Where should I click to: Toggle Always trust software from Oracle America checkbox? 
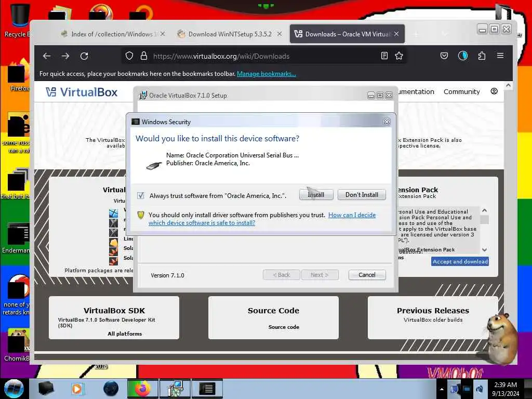coord(140,195)
